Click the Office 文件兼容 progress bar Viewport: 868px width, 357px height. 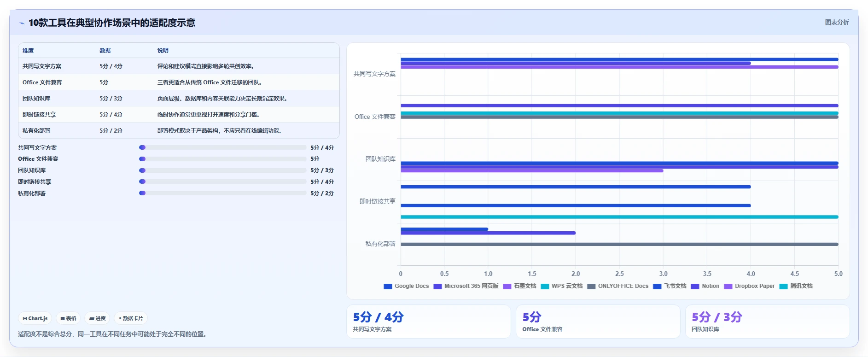222,159
